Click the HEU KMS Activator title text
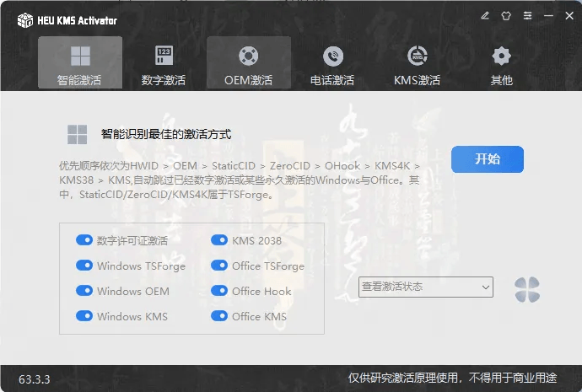 click(78, 20)
